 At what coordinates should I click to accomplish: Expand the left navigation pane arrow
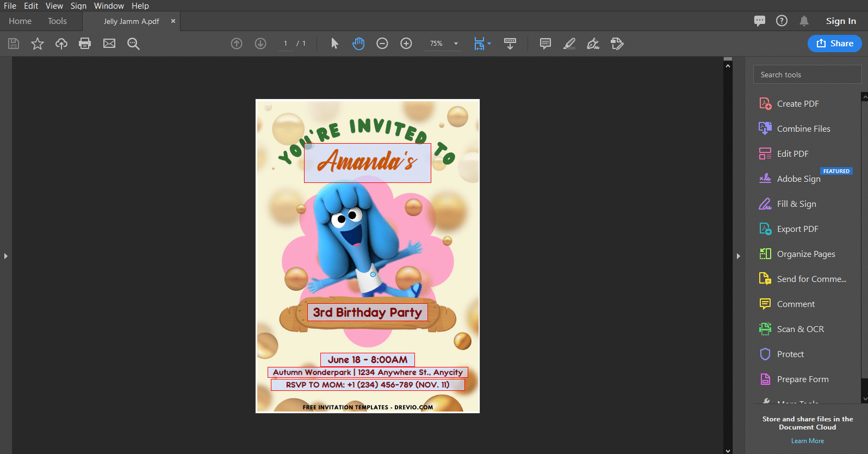(6, 256)
